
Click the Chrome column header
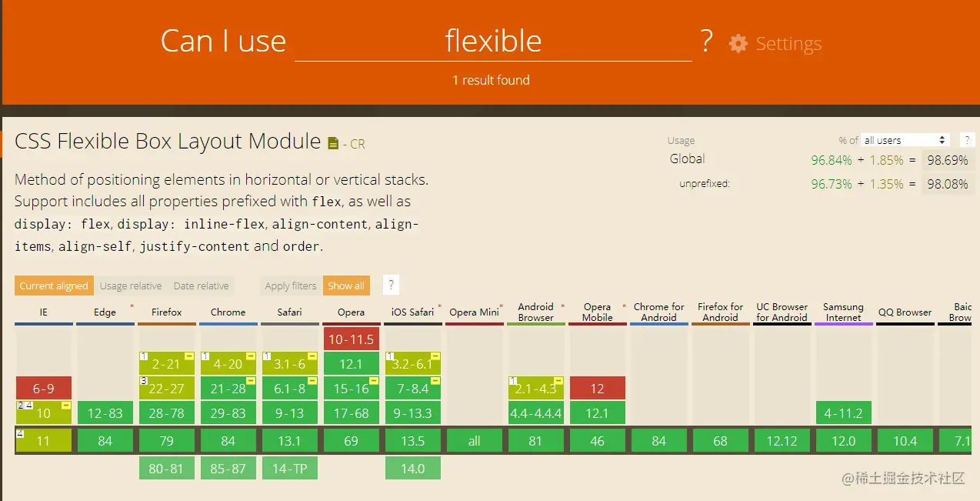click(228, 312)
